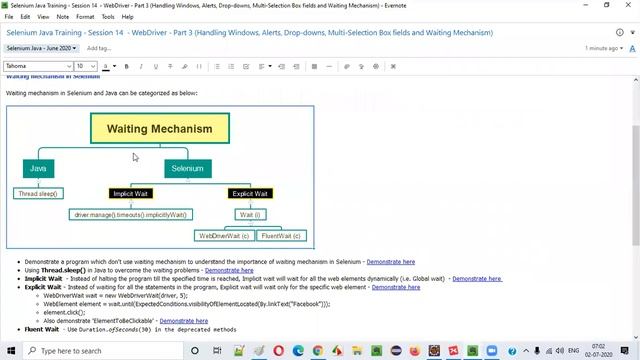Insert a code block
Image resolution: width=640 pixels, height=360 pixels.
(199, 66)
